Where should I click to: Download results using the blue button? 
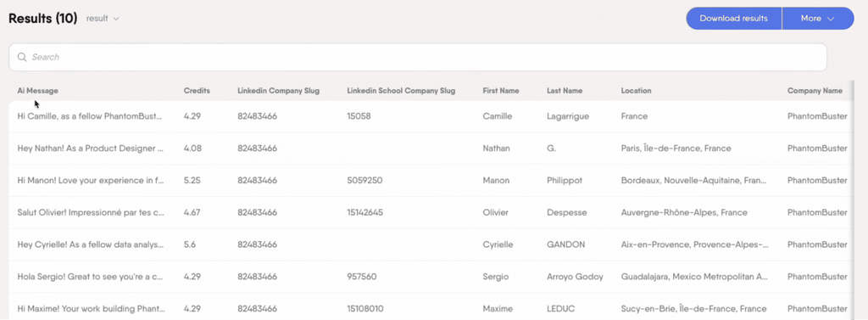[733, 19]
